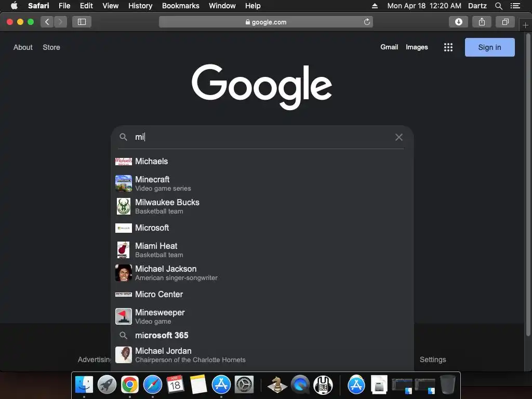Viewport: 532px width, 399px height.
Task: Click into the Google search field
Action: click(x=261, y=137)
